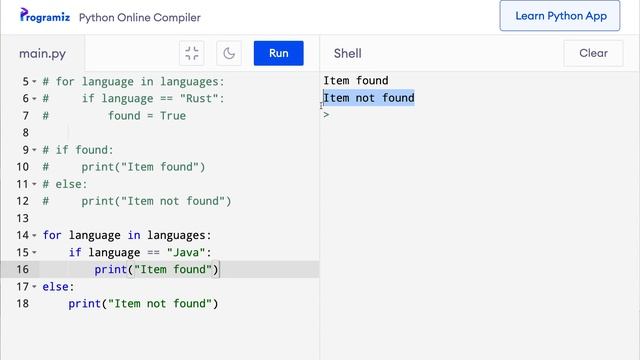640x360 pixels.
Task: Fold the else block at line 17
Action: click(34, 287)
